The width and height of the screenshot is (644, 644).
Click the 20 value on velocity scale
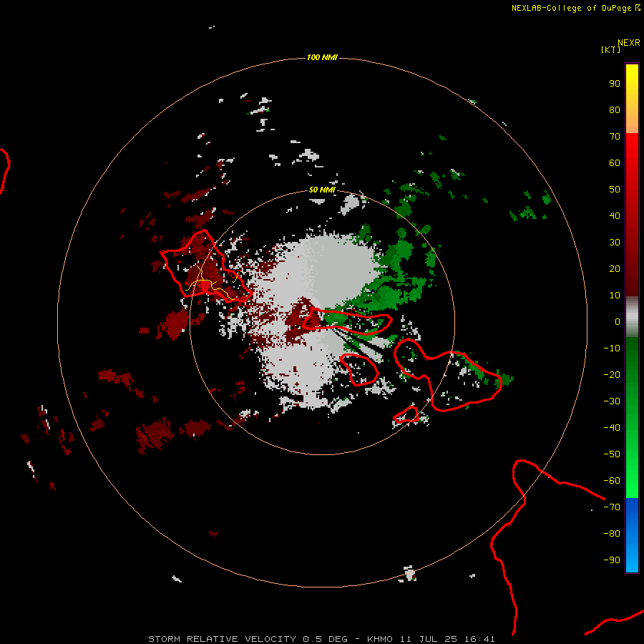point(615,268)
